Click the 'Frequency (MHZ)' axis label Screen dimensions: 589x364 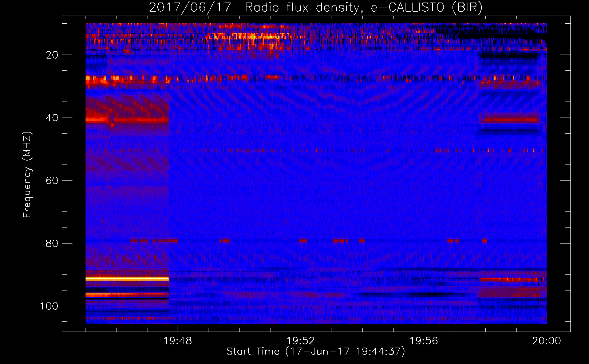tap(27, 174)
